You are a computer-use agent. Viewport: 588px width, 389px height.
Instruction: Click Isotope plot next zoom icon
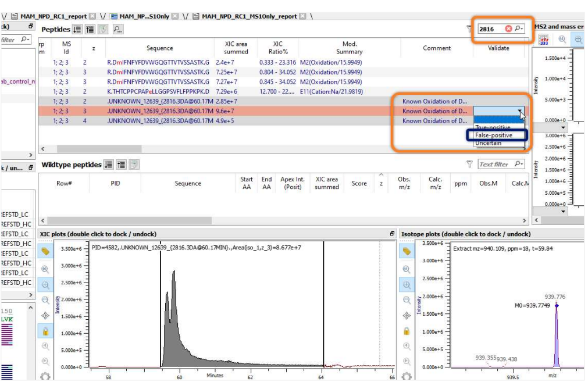[407, 361]
